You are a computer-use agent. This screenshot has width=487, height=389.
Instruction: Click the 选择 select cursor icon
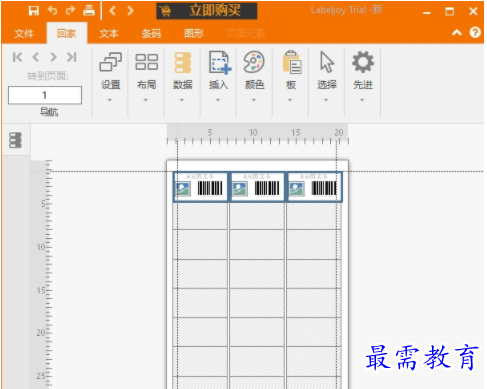point(327,62)
